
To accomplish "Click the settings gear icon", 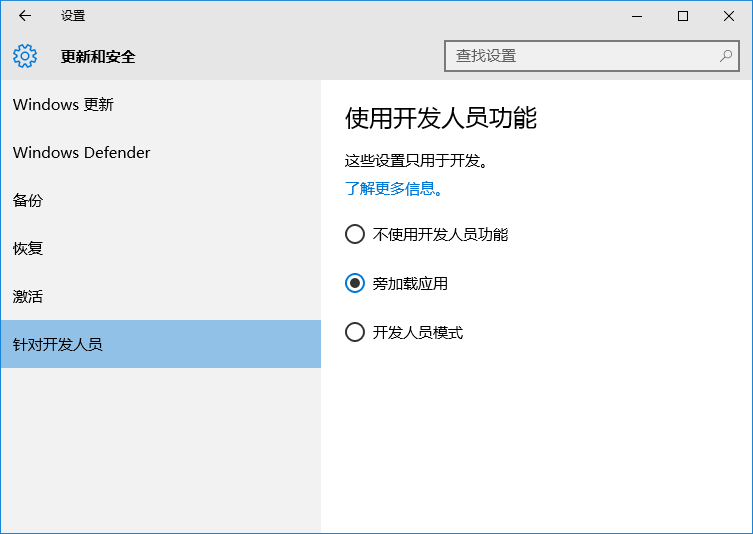I will 25,56.
